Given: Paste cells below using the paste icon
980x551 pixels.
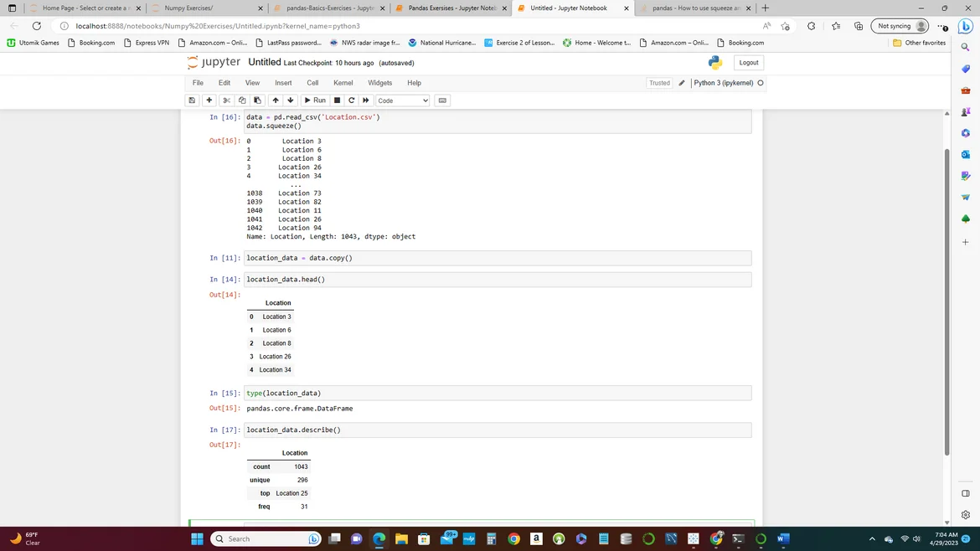Looking at the screenshot, I should 257,100.
